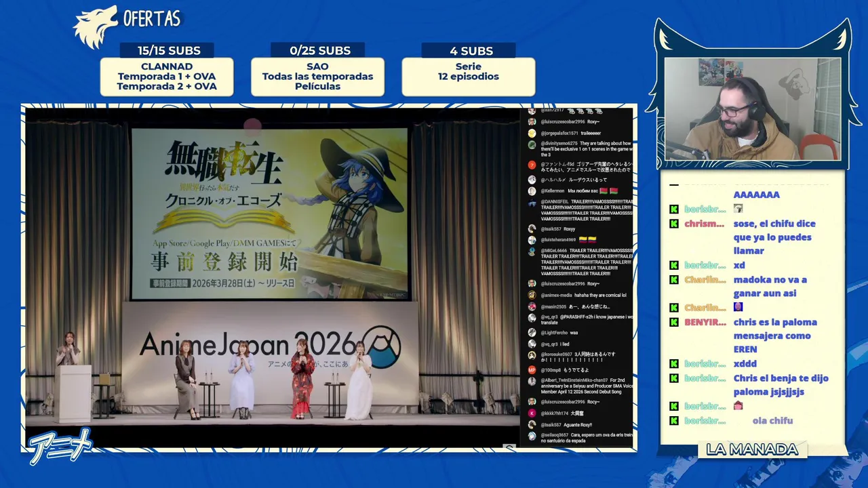Click the '15/15 SUBS' goal label
Viewport: 868px width, 488px height.
coord(169,50)
